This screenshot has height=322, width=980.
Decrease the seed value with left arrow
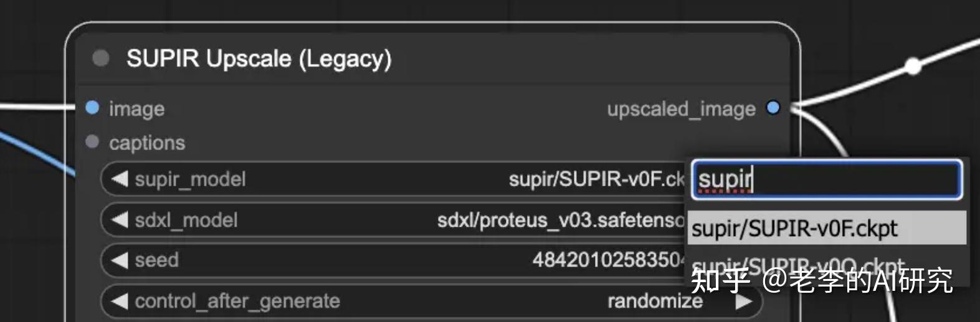(x=119, y=260)
